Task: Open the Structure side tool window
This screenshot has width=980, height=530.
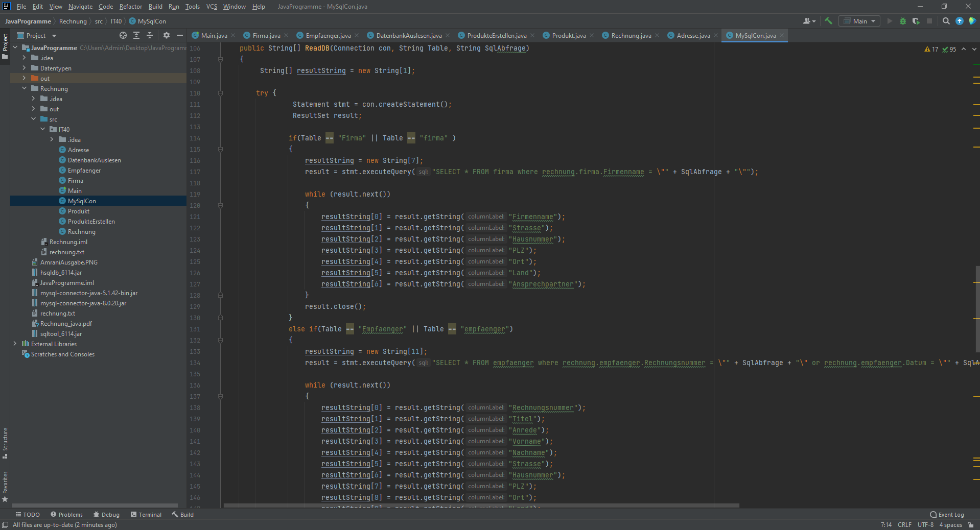Action: tap(5, 443)
